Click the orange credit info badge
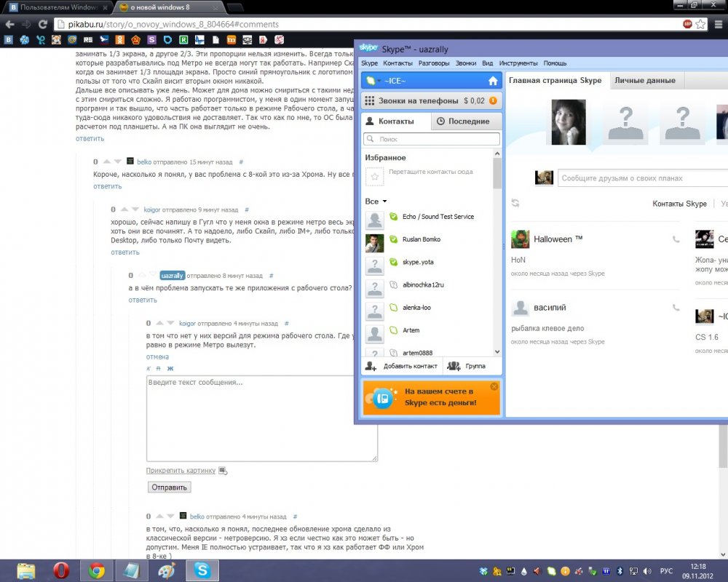Screen dimensions: 728x582 point(493,100)
